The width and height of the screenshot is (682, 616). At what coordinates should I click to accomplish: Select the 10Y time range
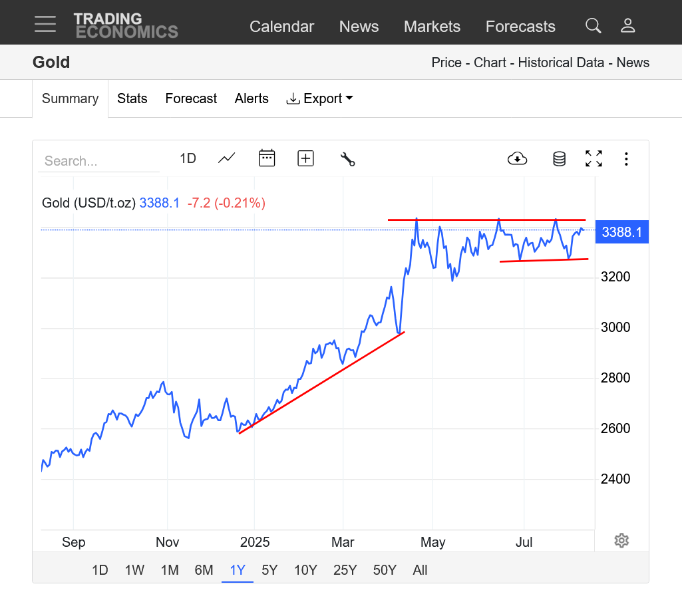coord(306,570)
